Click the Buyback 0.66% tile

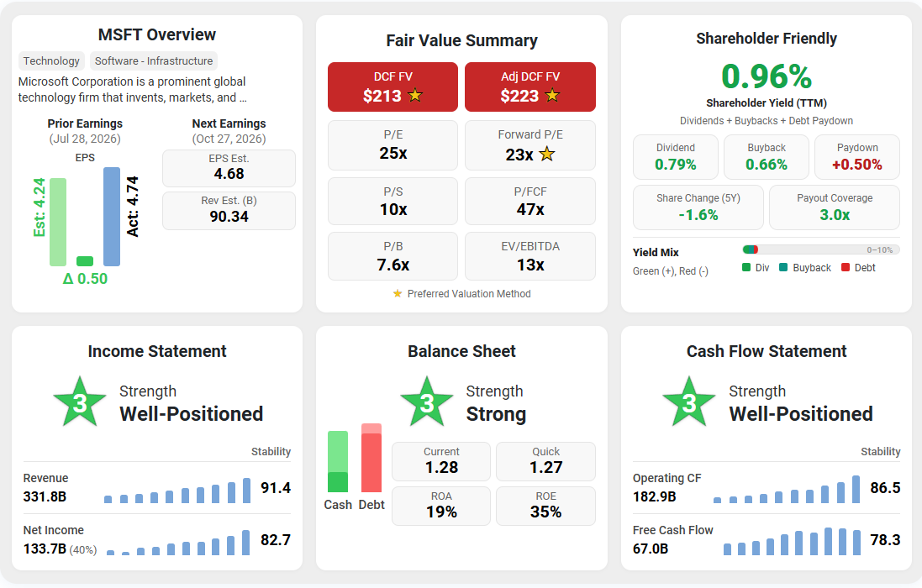(x=767, y=157)
